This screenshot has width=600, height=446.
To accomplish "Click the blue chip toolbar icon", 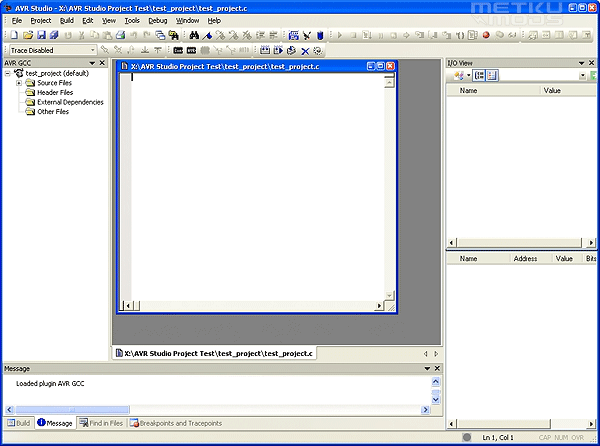I will [x=320, y=36].
